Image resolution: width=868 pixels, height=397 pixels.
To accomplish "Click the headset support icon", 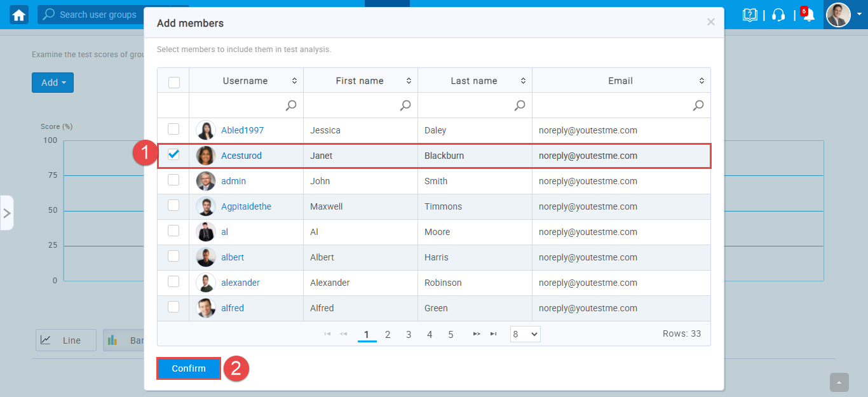I will [778, 15].
